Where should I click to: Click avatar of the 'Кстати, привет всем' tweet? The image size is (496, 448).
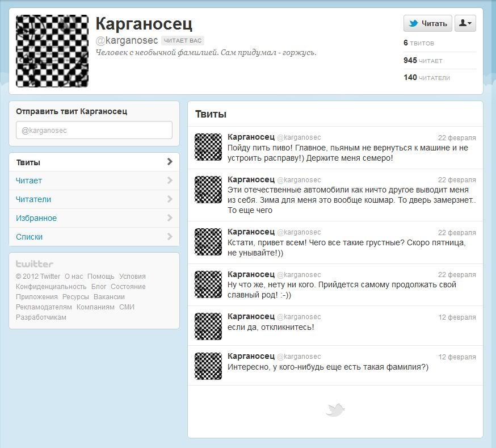pyautogui.click(x=208, y=241)
